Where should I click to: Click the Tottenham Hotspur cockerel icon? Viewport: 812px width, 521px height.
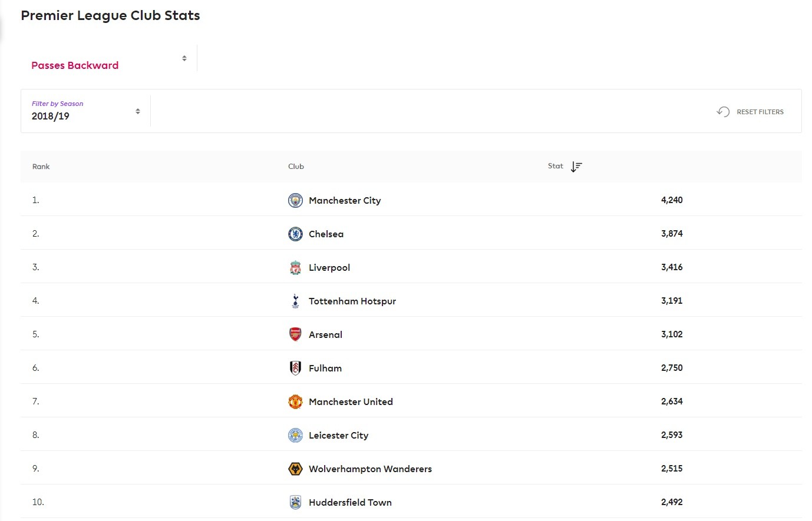coord(295,301)
